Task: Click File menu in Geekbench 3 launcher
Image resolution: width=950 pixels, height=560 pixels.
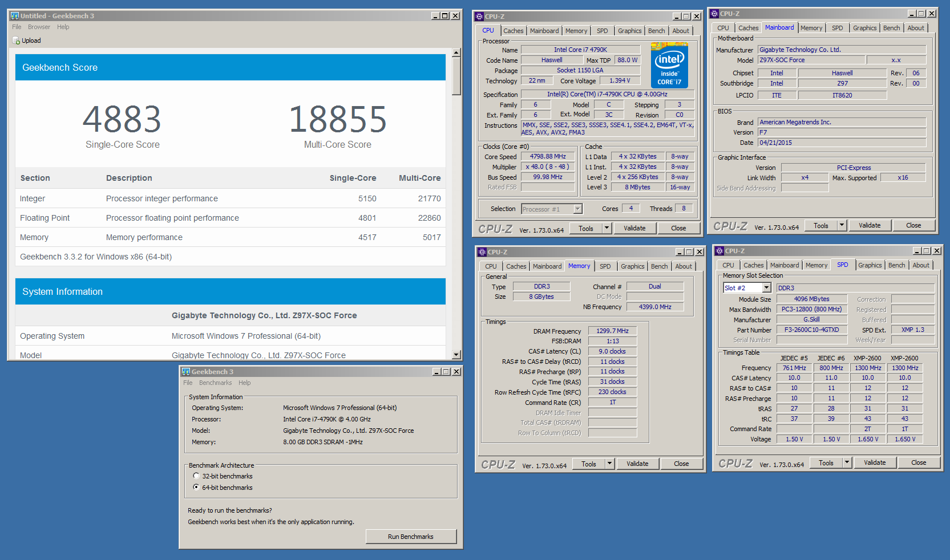Action: pos(188,383)
